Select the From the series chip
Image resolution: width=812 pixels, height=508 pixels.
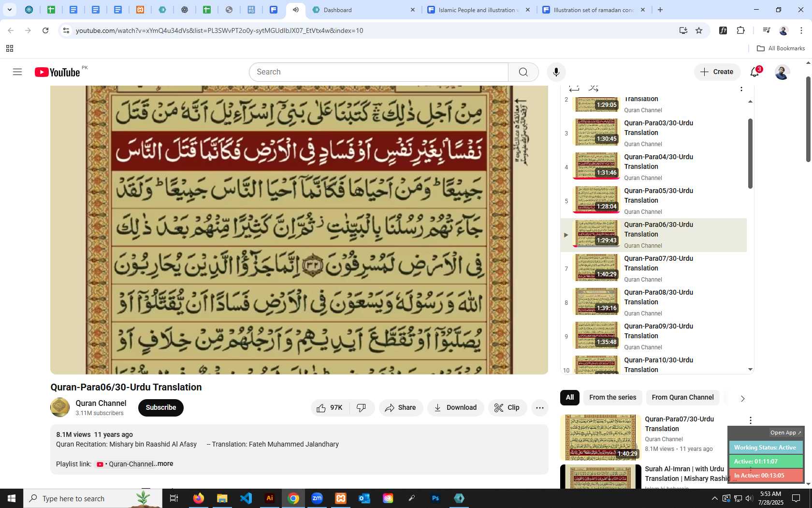612,397
